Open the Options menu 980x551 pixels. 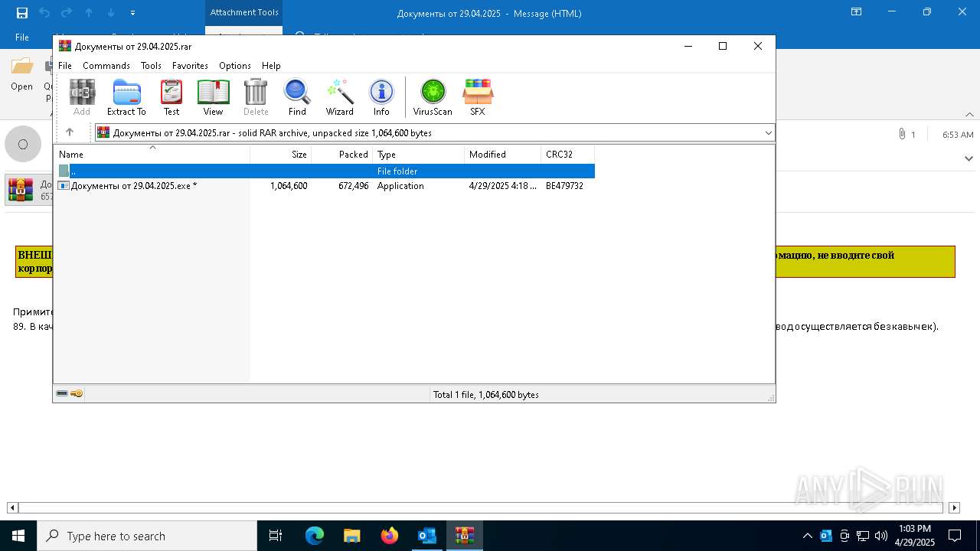235,66
